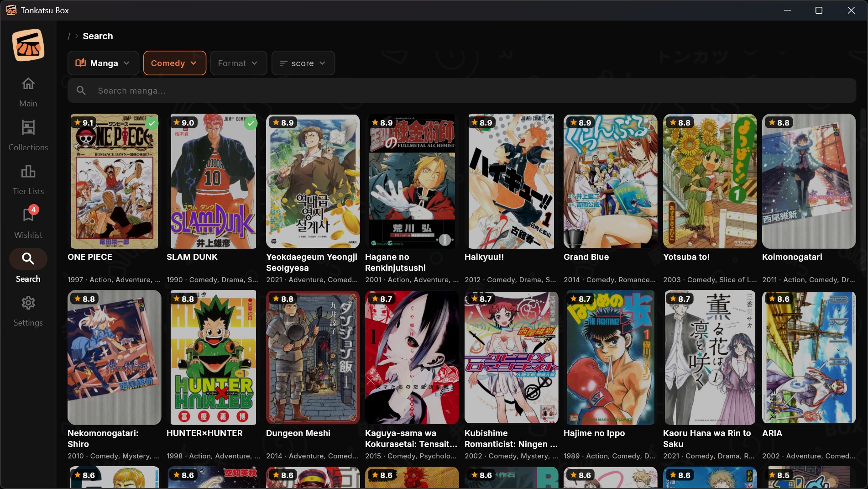The image size is (868, 489).
Task: Open the Main page via home icon
Action: pos(28,84)
